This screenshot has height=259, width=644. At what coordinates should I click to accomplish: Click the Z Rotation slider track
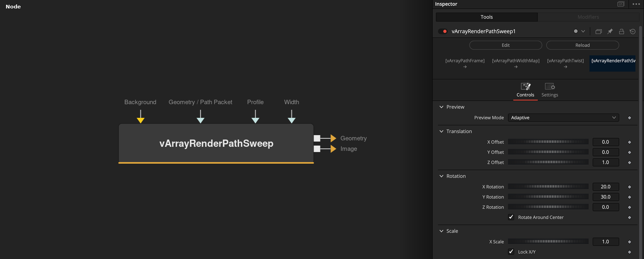click(548, 207)
